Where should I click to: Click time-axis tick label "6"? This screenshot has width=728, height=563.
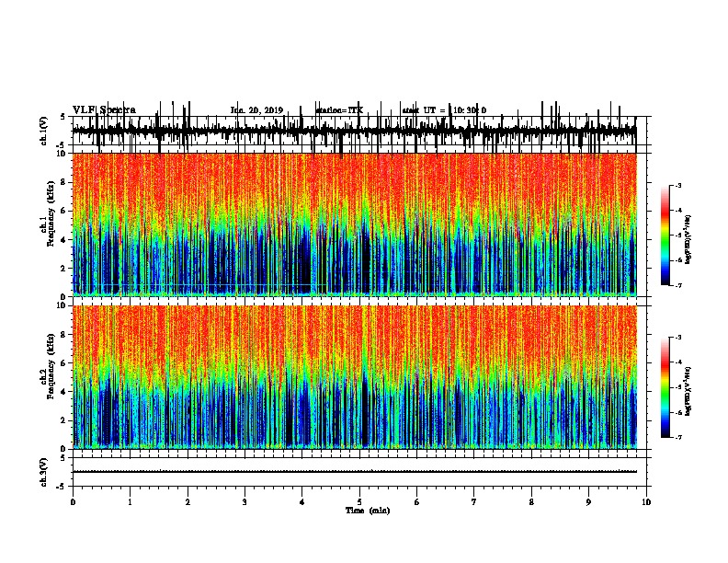click(x=417, y=502)
